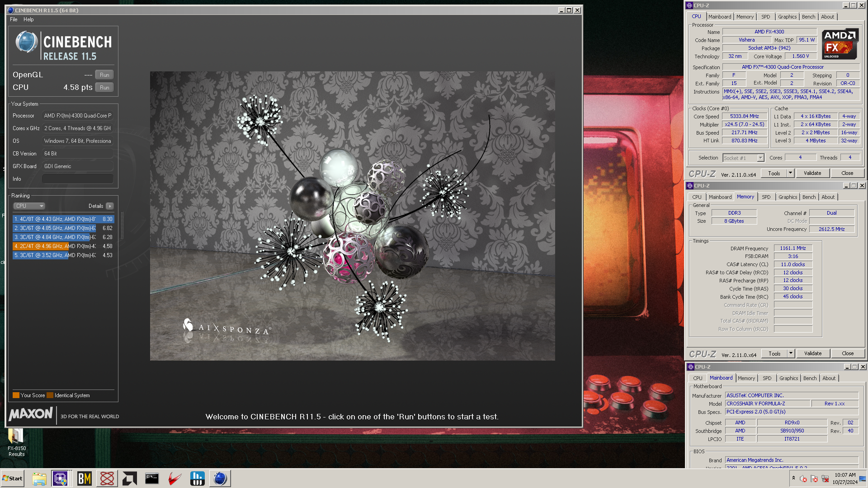Click the AMD FX Unlocked logo
The height and width of the screenshot is (488, 868).
840,44
